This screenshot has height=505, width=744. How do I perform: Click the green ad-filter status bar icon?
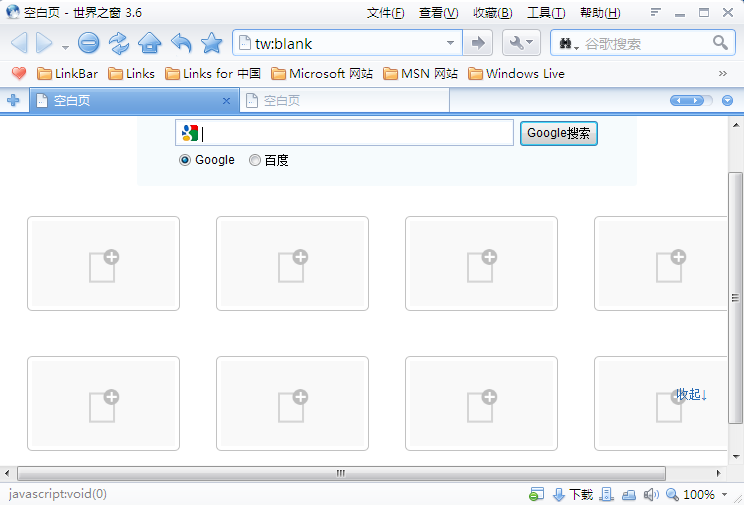pyautogui.click(x=536, y=494)
